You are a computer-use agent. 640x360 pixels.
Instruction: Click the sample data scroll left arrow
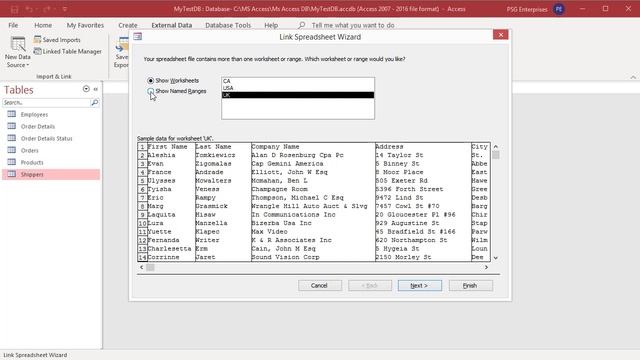(x=142, y=267)
